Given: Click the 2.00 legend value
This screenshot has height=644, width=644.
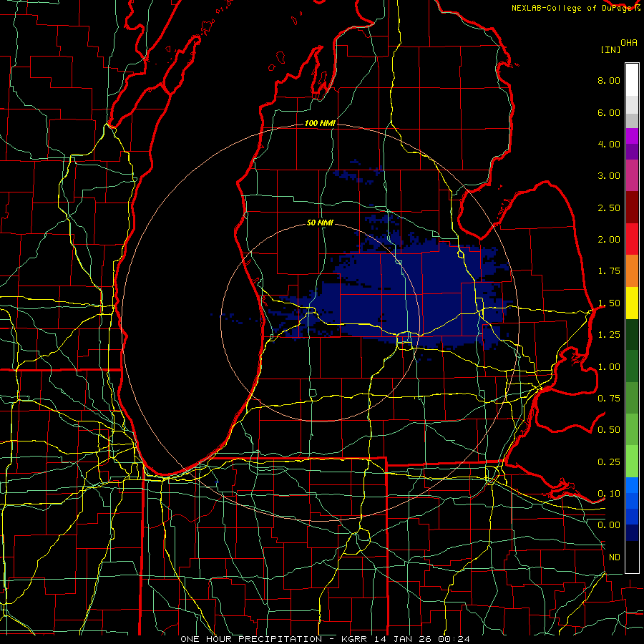Looking at the screenshot, I should (x=609, y=240).
